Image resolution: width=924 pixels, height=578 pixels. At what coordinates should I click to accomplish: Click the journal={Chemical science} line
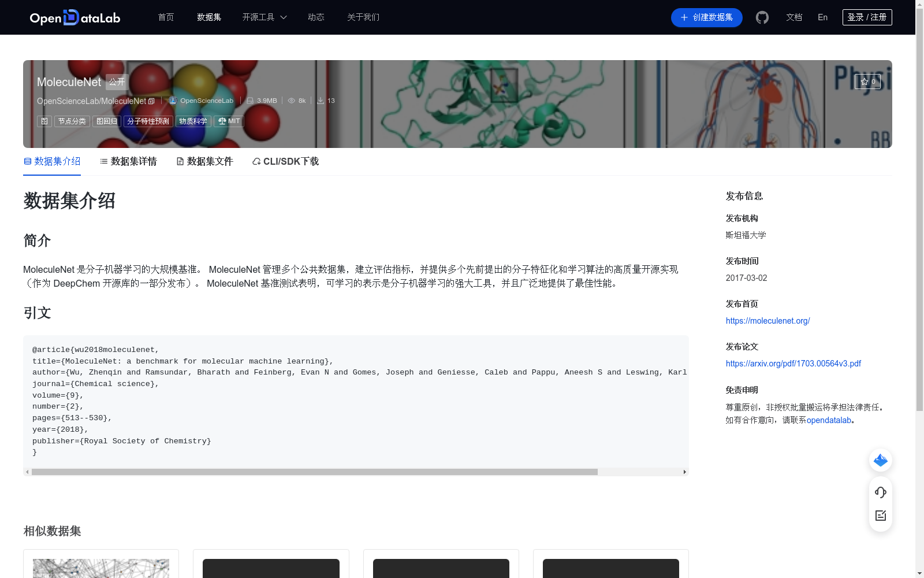[95, 384]
